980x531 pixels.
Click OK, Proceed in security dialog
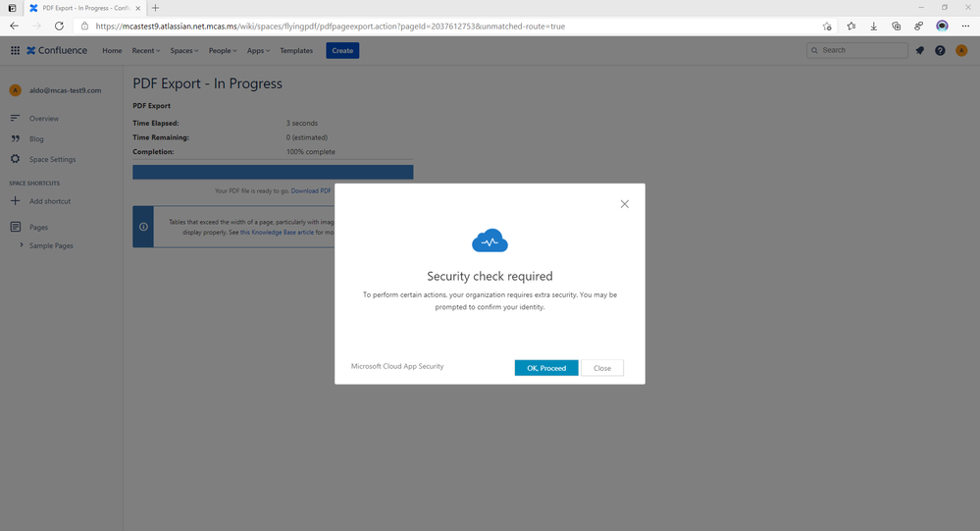point(546,368)
